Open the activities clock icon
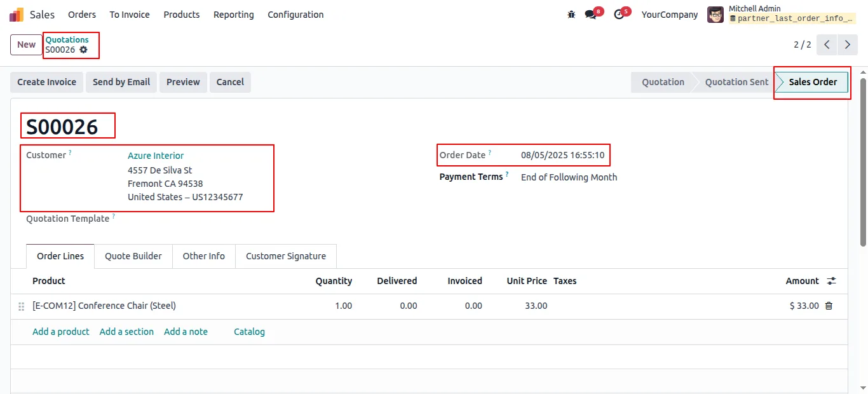This screenshot has width=868, height=394. click(x=619, y=14)
